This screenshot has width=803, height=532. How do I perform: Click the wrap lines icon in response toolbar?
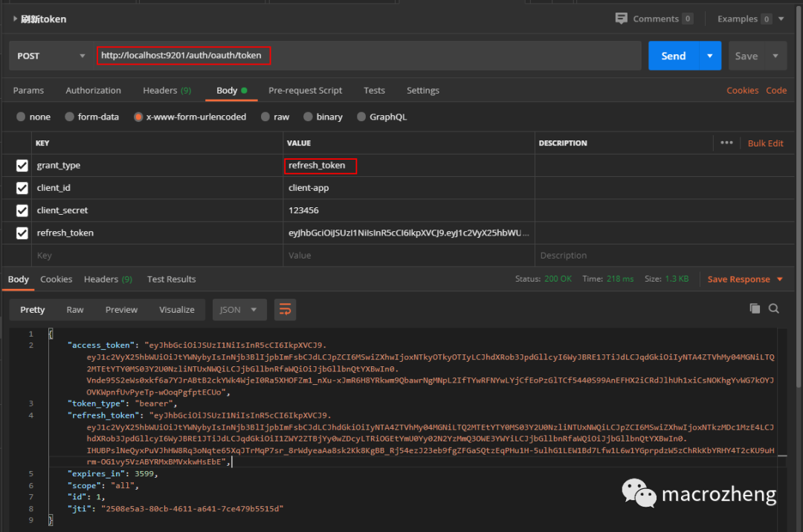[x=286, y=310]
